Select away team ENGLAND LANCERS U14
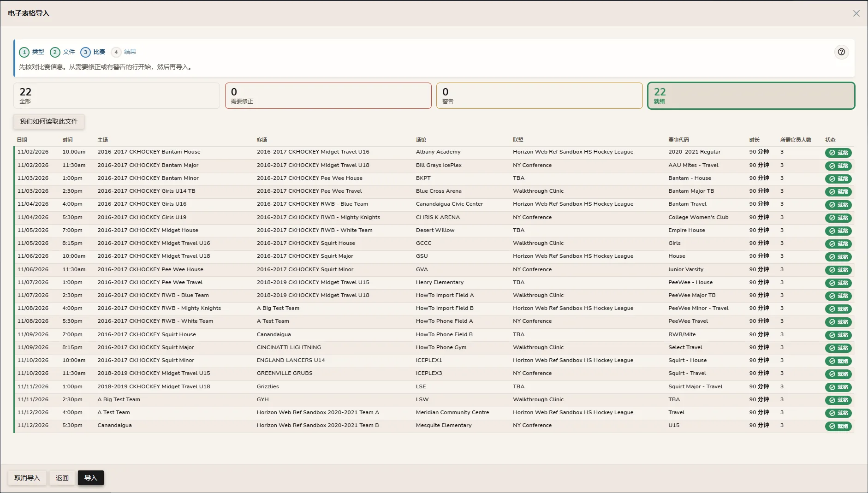The image size is (868, 493). (291, 360)
